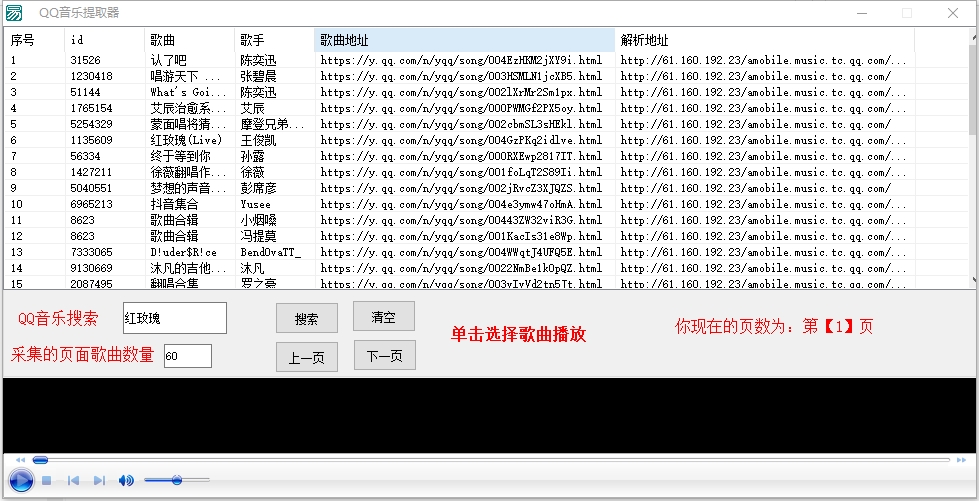Click the fast-forward arrows beside seek bar

click(961, 460)
